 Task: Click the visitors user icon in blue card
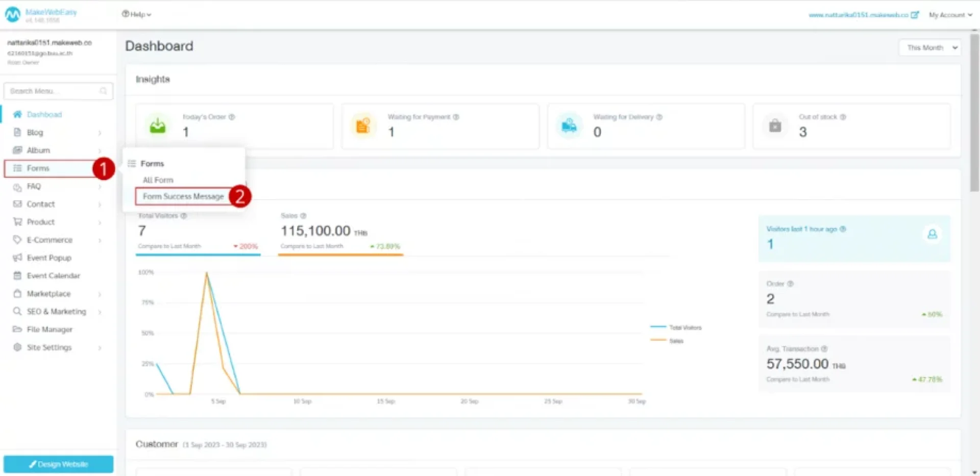(932, 234)
